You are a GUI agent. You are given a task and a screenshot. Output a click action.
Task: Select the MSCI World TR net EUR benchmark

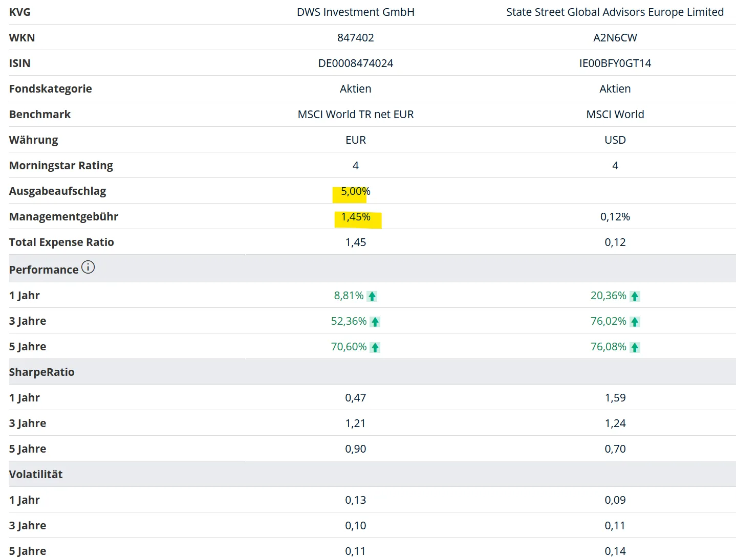355,115
